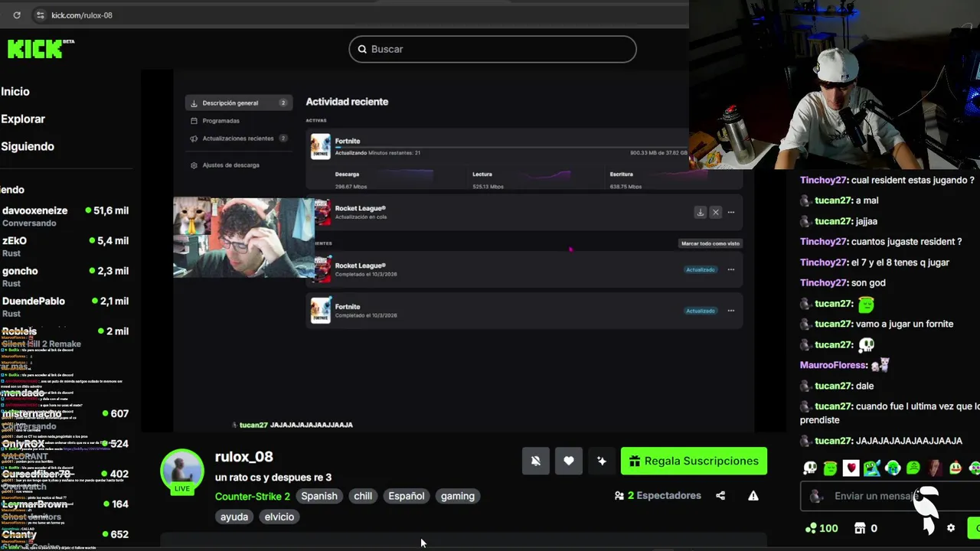
Task: Open Explorar in the sidebar
Action: 23,119
